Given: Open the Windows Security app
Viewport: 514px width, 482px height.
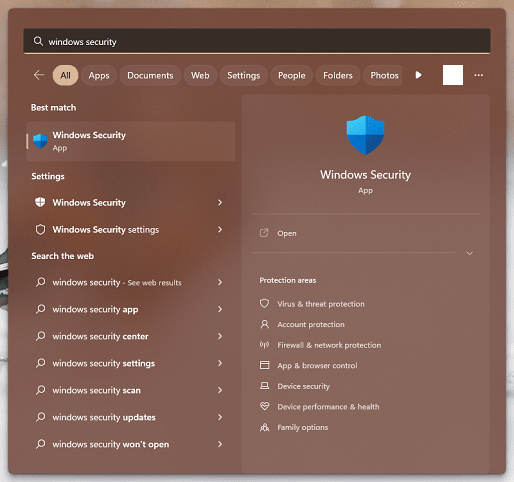Looking at the screenshot, I should click(x=131, y=141).
